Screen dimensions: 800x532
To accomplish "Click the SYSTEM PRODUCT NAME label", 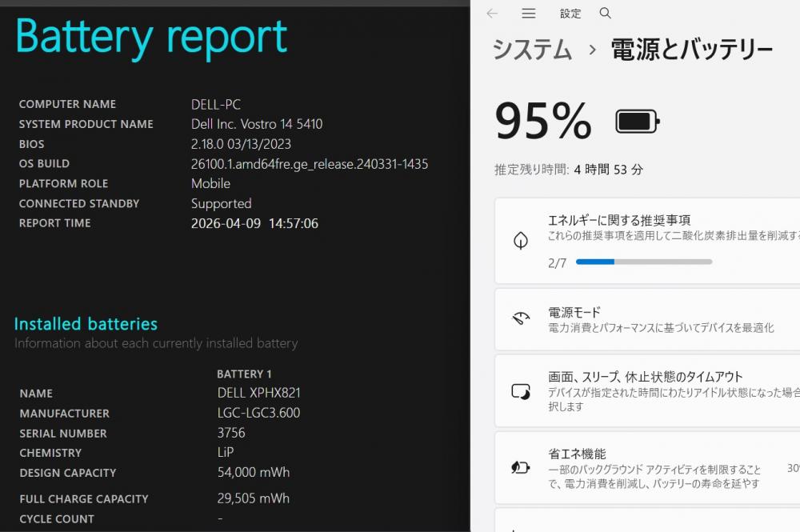I will [x=86, y=124].
